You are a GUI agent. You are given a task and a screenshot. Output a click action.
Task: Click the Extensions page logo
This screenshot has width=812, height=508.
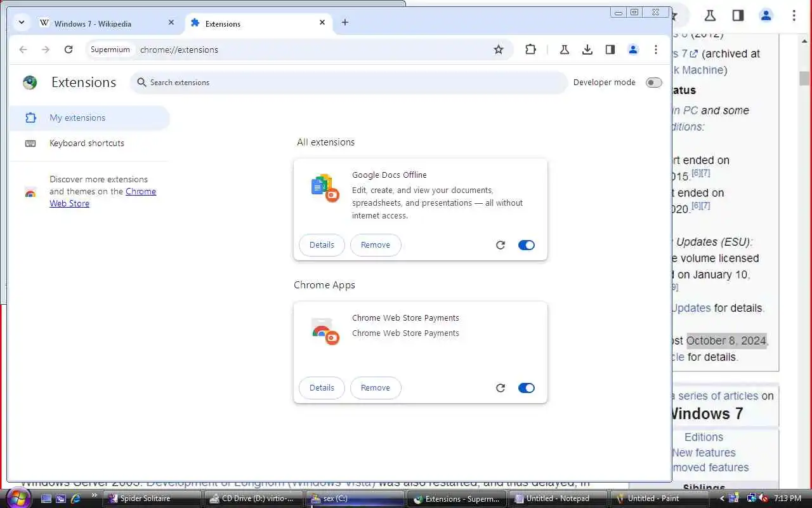coord(30,83)
